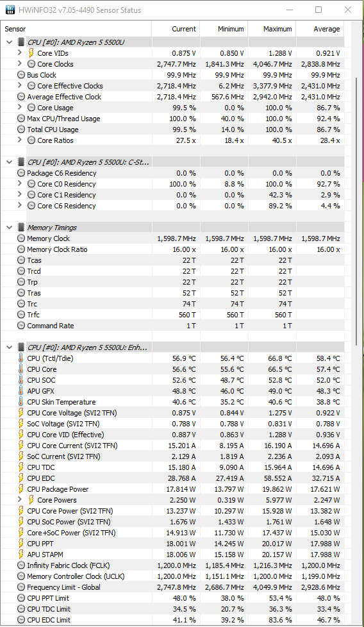
Task: Click the clock icon of Average Effective Clock
Action: (x=21, y=96)
